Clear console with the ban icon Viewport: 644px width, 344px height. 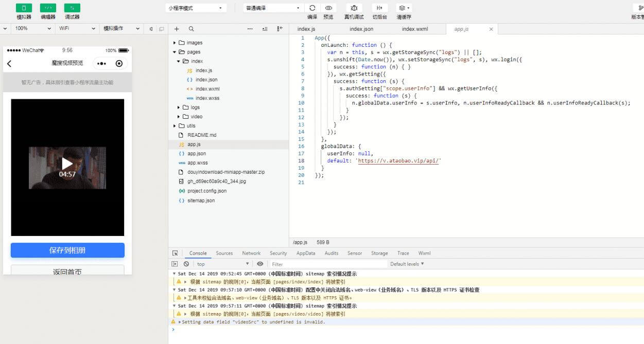click(186, 264)
